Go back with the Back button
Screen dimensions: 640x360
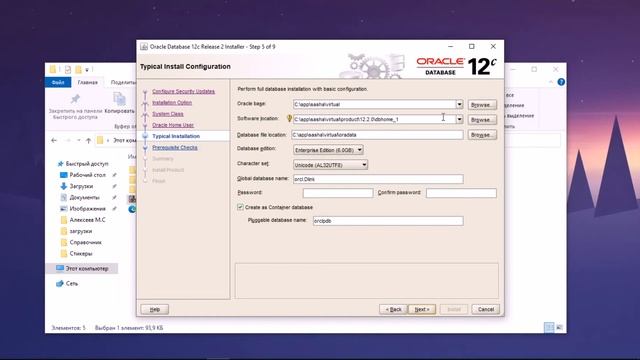point(393,309)
